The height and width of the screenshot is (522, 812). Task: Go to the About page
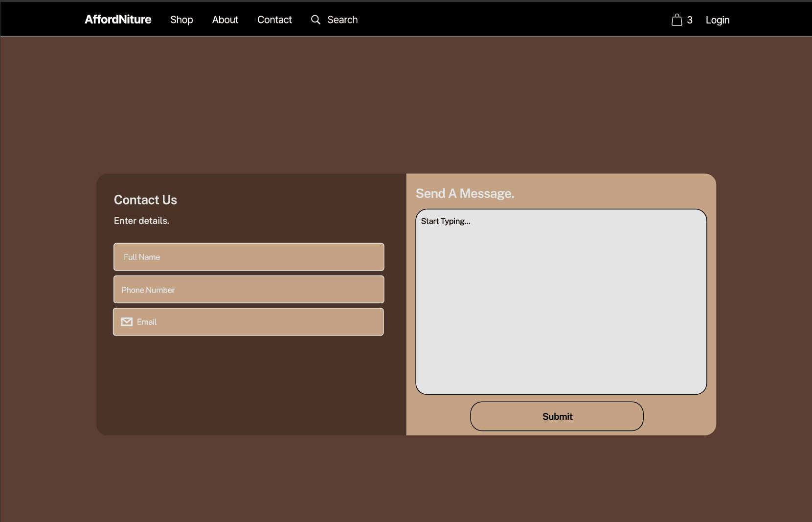click(225, 20)
